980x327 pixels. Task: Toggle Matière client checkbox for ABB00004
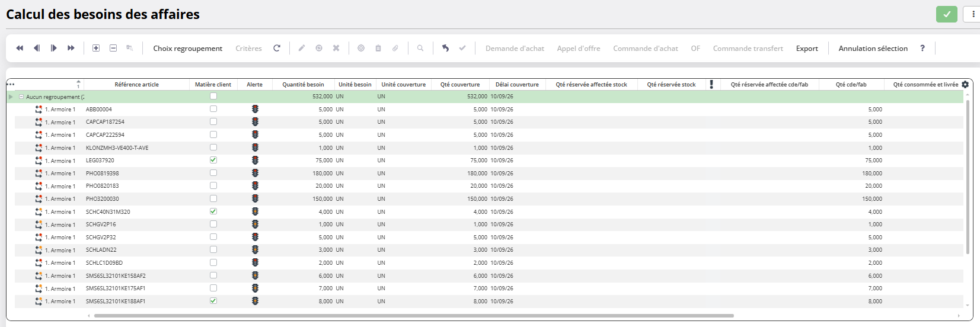(213, 109)
